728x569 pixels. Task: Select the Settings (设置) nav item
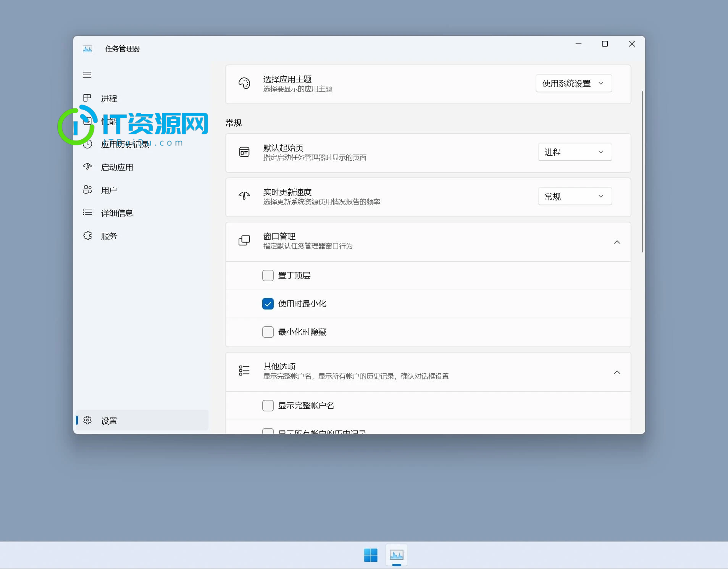(142, 421)
